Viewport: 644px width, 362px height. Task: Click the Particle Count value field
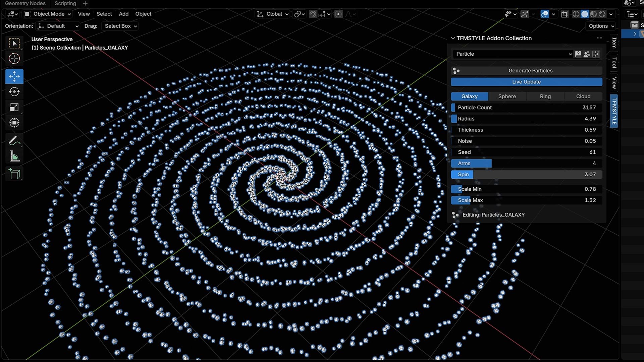pos(527,108)
